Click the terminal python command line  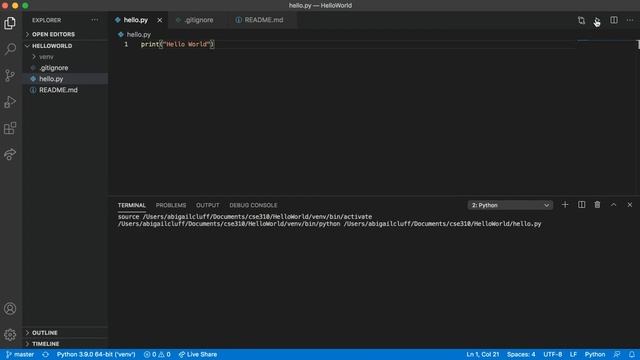[329, 224]
